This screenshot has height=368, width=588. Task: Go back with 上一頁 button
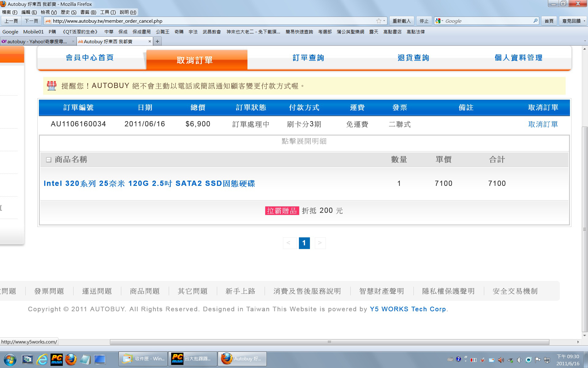(11, 21)
